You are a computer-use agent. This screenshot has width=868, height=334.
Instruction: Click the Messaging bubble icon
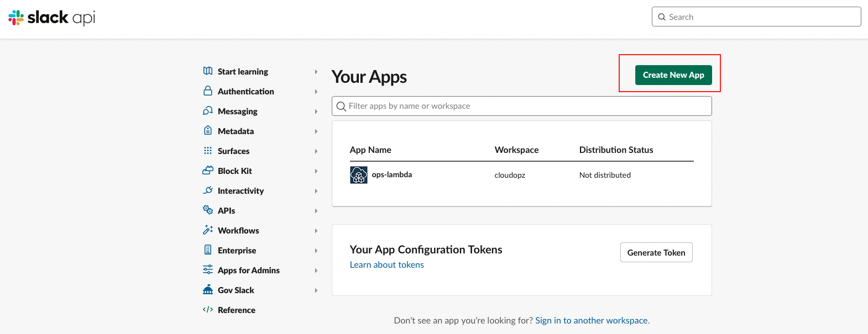click(x=208, y=110)
